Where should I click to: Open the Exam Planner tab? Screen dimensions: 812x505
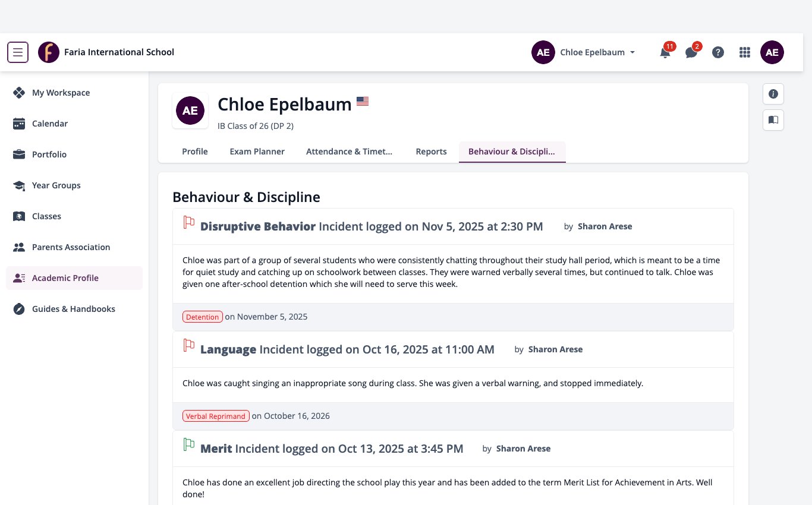point(257,151)
